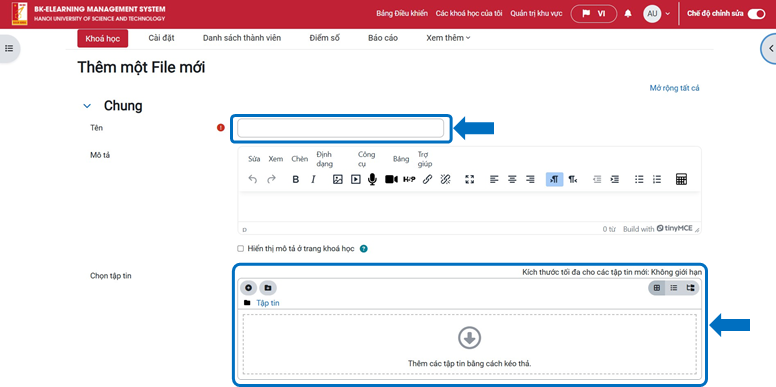Screen dimensions: 776x387
Task: Open Bảng editor menu
Action: [x=401, y=159]
